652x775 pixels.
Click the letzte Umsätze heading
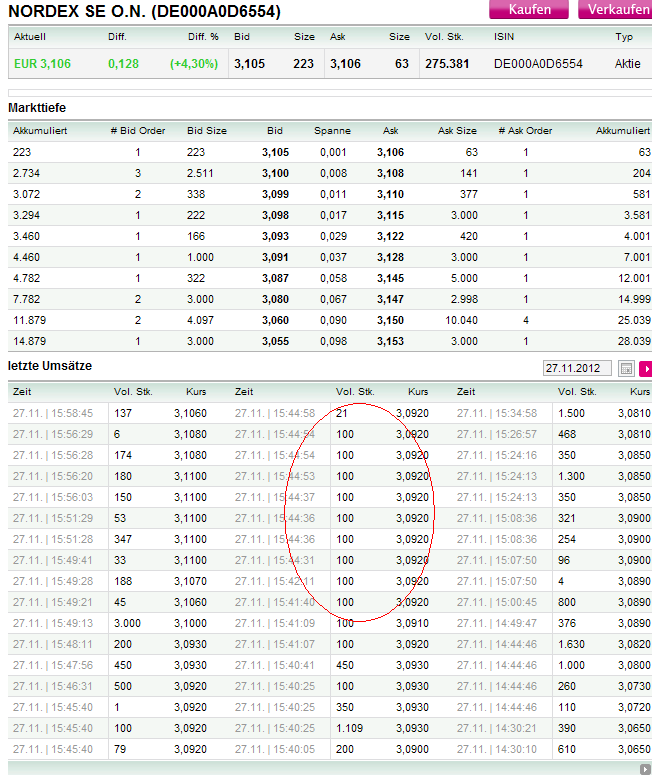pyautogui.click(x=50, y=366)
